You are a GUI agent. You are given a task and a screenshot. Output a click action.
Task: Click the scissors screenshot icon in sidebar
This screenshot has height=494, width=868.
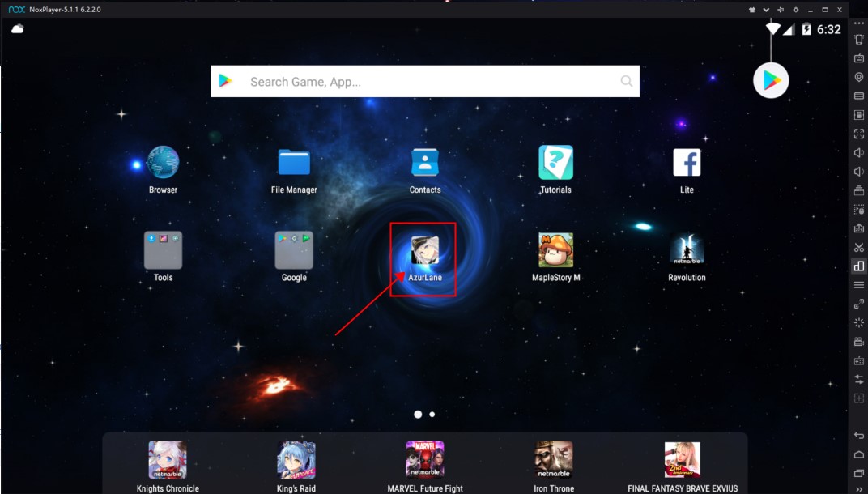pos(859,247)
